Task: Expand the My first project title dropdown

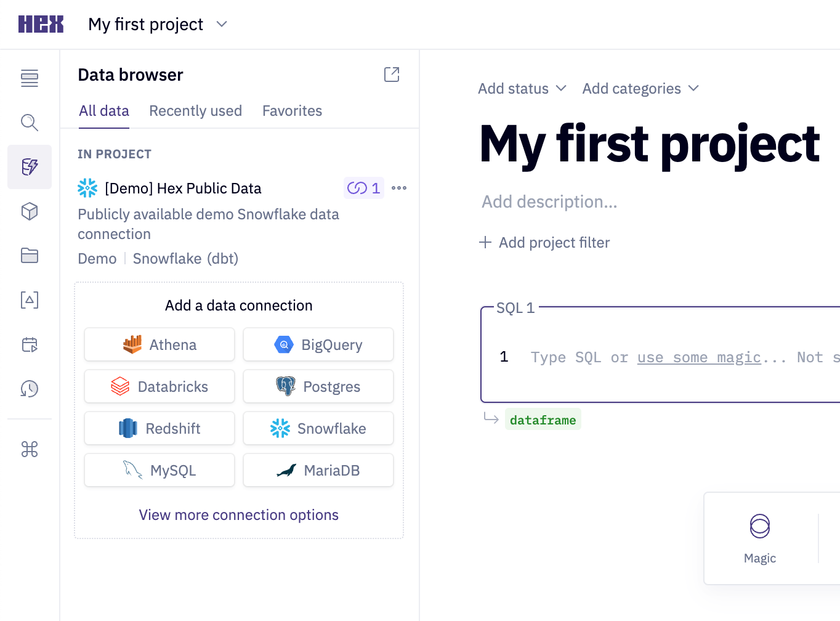Action: (x=222, y=24)
